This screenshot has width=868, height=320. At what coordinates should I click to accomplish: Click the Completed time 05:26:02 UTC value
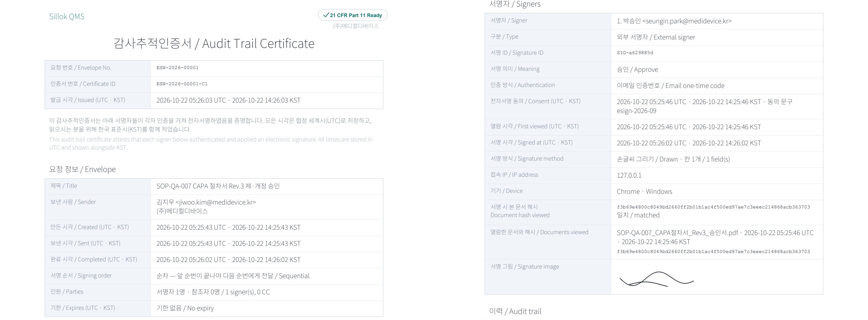click(228, 260)
